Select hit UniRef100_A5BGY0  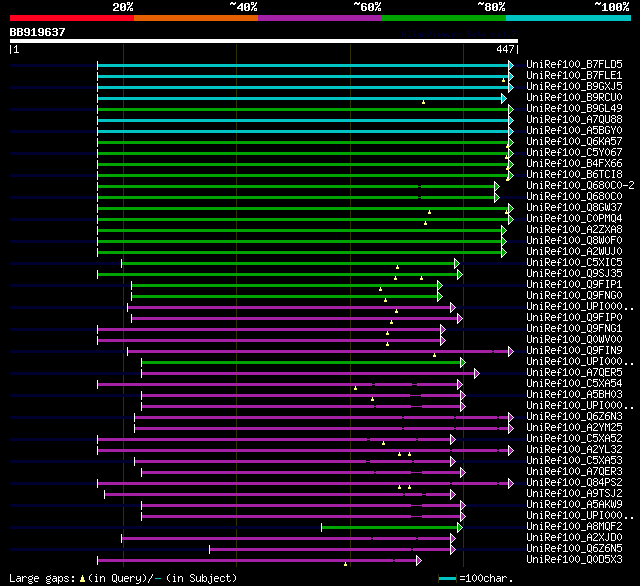(574, 131)
